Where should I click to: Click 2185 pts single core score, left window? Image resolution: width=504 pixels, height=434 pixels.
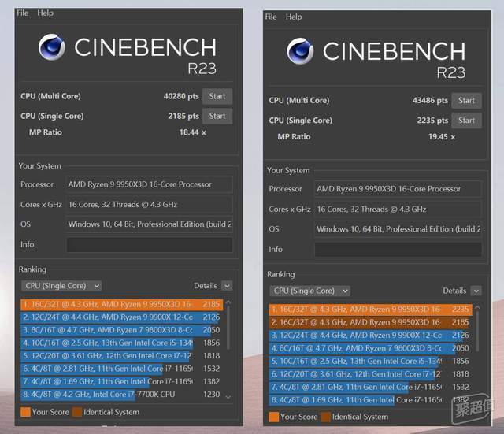click(x=183, y=116)
